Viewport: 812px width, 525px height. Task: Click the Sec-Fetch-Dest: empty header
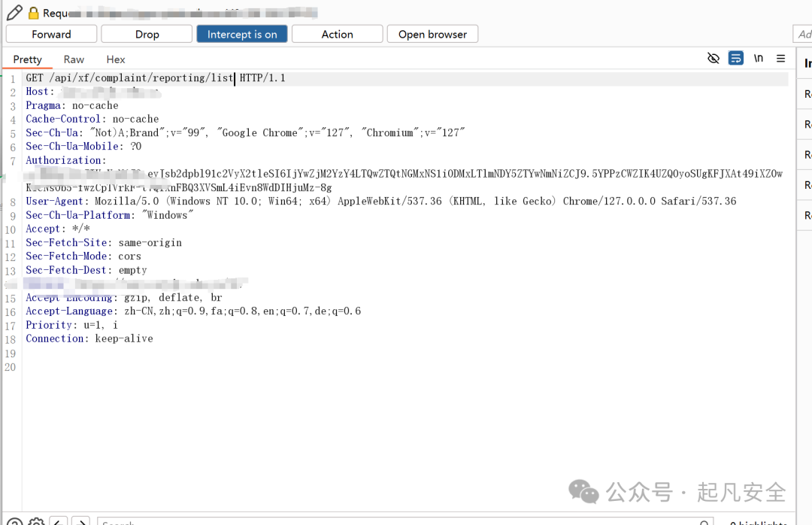coord(86,270)
